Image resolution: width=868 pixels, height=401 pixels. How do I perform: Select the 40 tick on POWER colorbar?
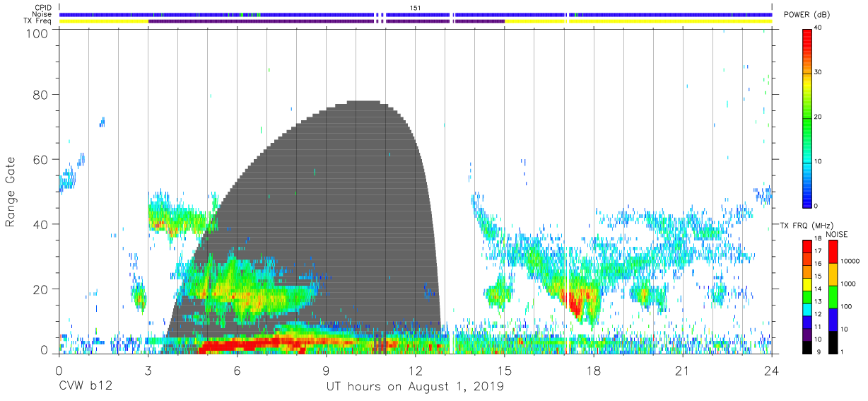[818, 28]
